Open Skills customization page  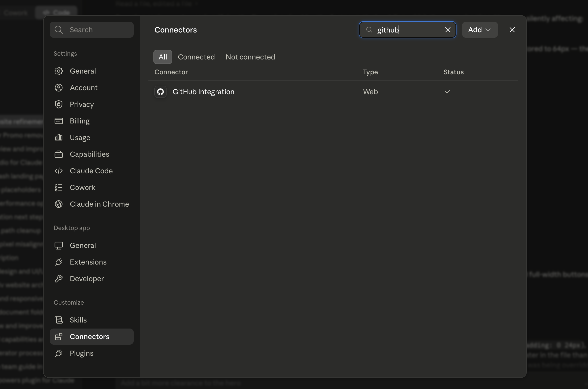[x=92, y=320]
